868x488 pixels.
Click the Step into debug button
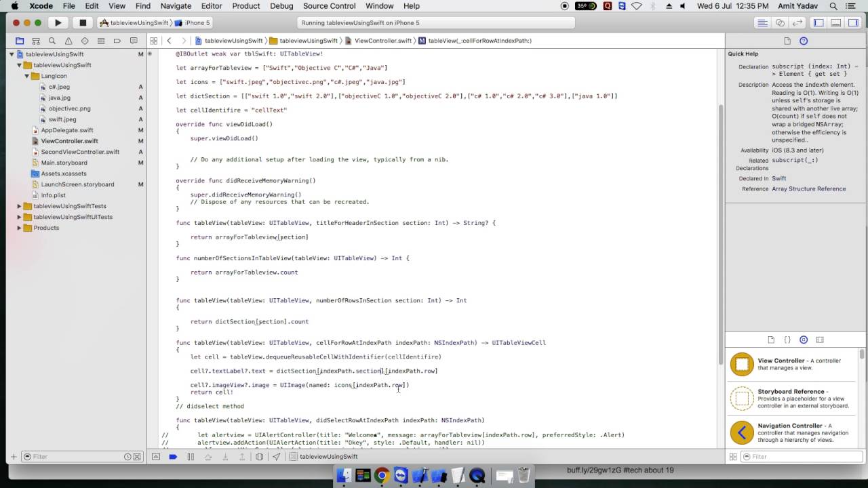tap(225, 457)
